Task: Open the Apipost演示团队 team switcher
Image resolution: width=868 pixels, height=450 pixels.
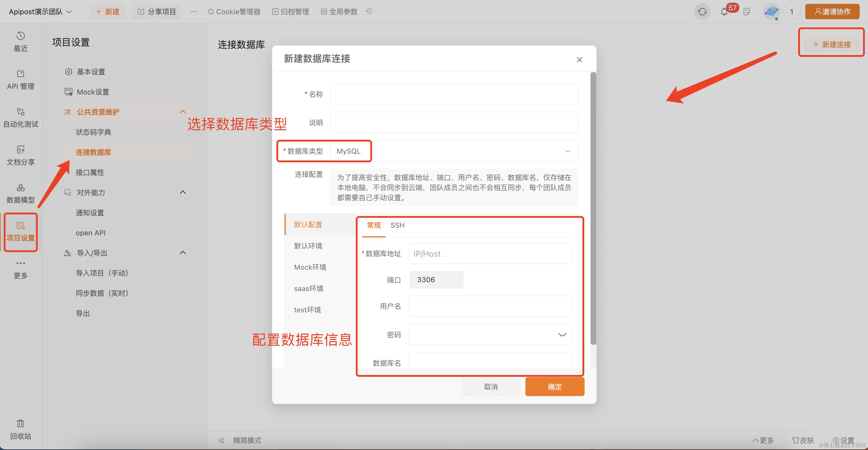Action: pos(40,12)
